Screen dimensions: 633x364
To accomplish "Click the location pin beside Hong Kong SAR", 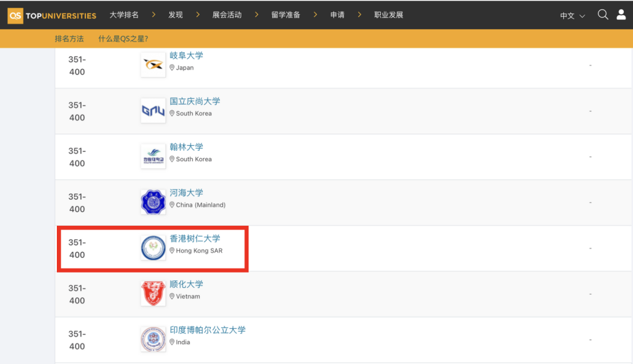I will (x=172, y=251).
